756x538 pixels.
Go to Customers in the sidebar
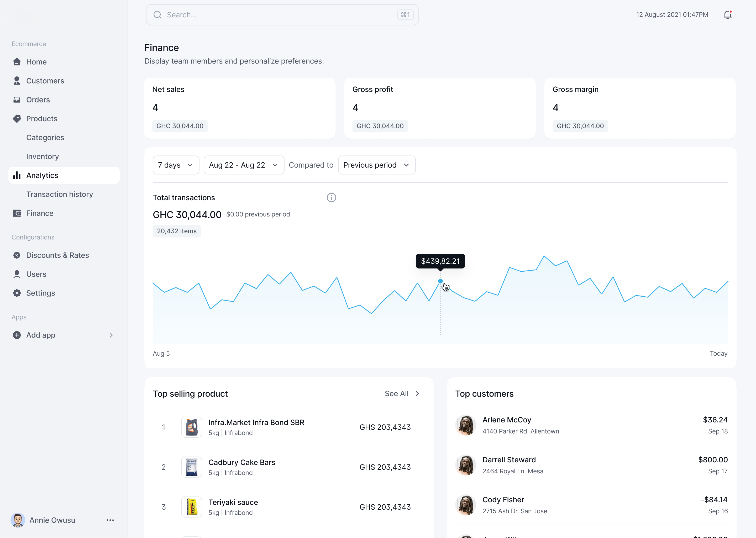click(45, 81)
